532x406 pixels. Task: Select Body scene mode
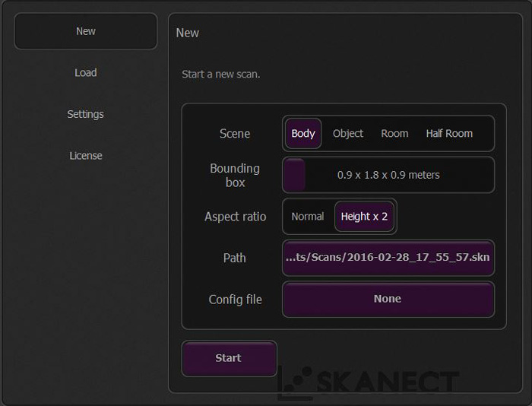(x=303, y=133)
